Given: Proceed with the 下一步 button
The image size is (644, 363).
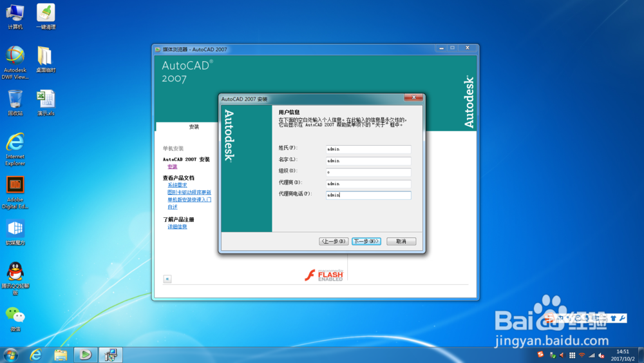Looking at the screenshot, I should 366,241.
